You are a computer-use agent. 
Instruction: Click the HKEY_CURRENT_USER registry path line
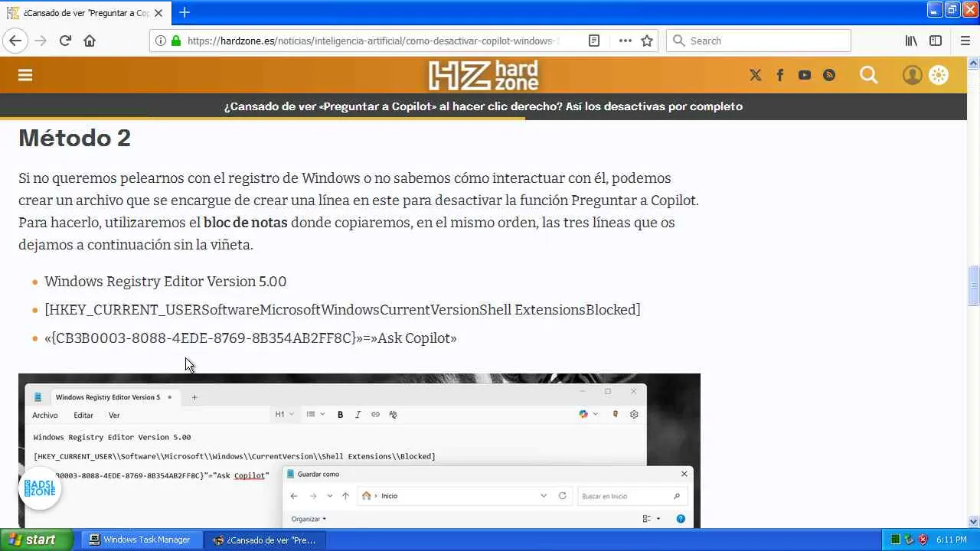pos(342,310)
